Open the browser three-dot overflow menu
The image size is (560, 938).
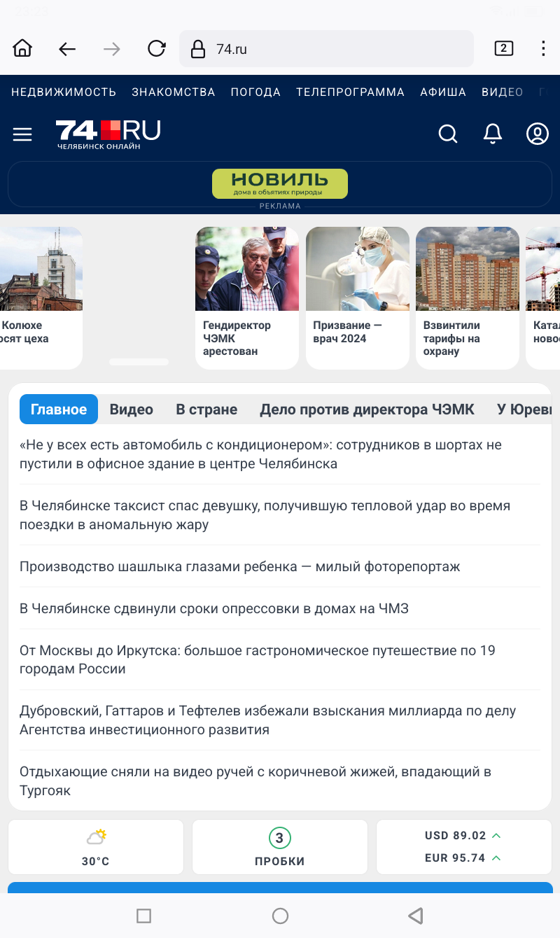coord(543,48)
